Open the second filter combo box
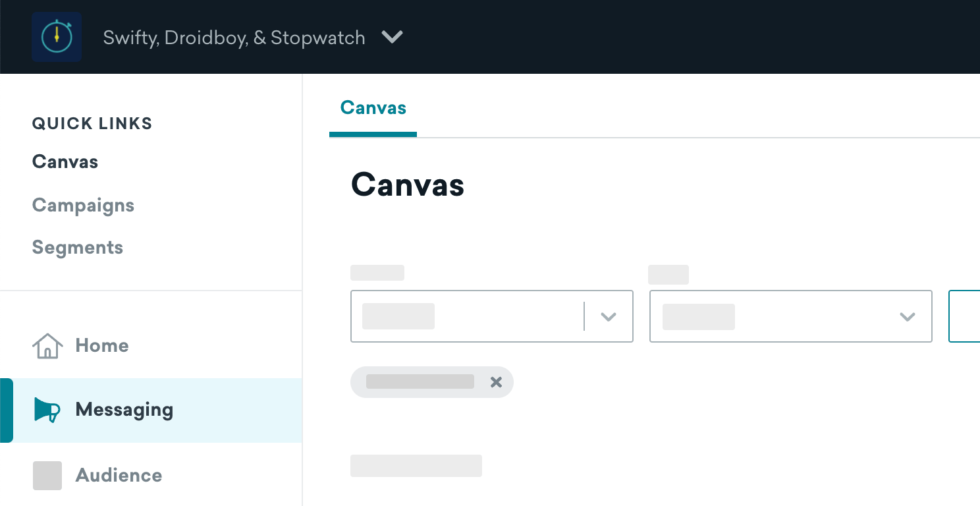Screen dimensions: 980x506 point(790,317)
